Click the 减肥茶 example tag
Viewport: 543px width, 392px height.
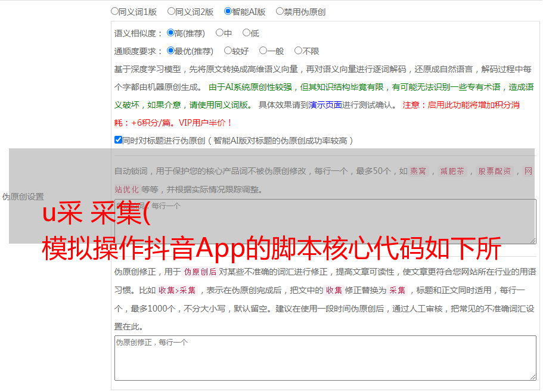452,171
